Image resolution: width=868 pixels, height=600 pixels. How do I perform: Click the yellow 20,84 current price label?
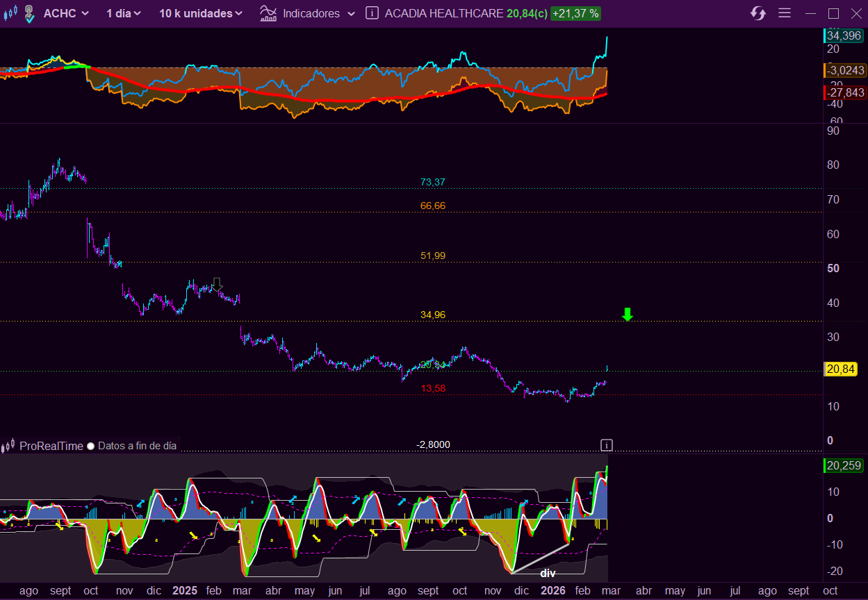840,369
